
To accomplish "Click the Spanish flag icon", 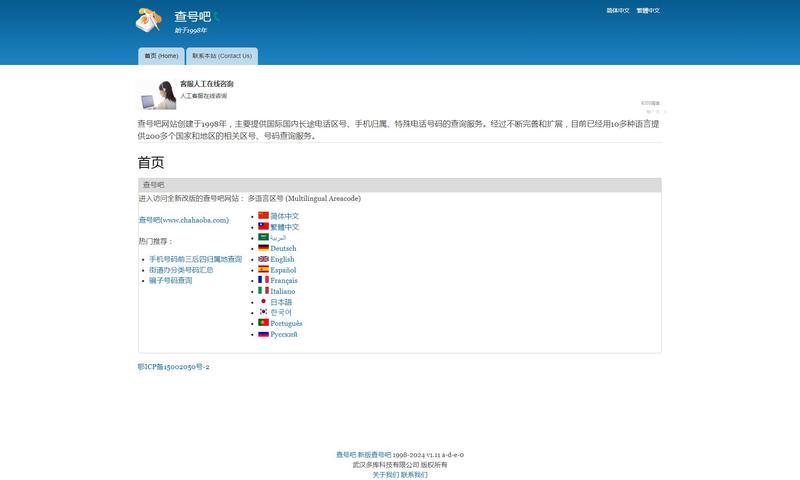I will [263, 269].
